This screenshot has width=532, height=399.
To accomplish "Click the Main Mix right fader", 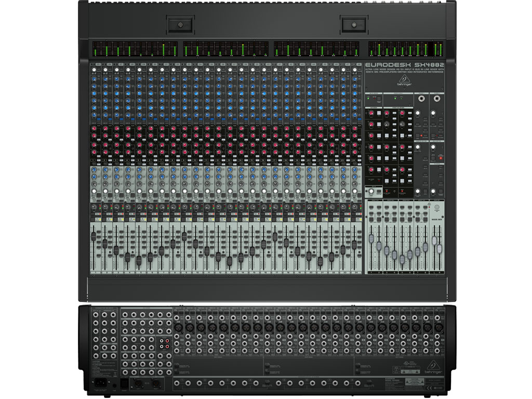I will (440, 248).
